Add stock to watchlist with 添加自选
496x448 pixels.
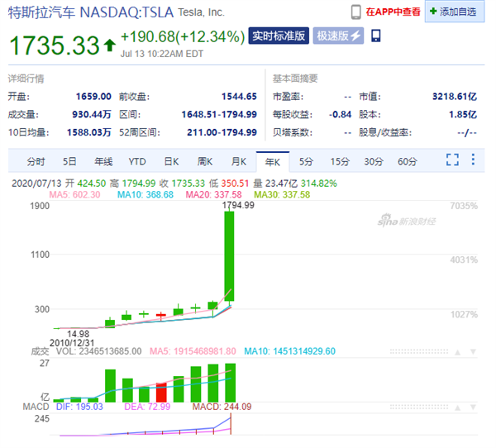pos(457,12)
